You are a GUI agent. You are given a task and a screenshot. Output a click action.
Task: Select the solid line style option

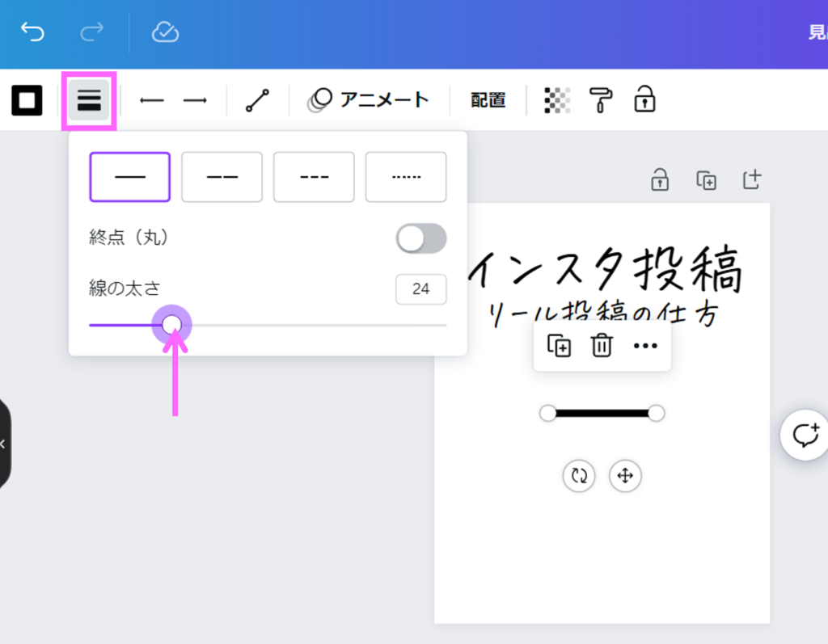(129, 177)
